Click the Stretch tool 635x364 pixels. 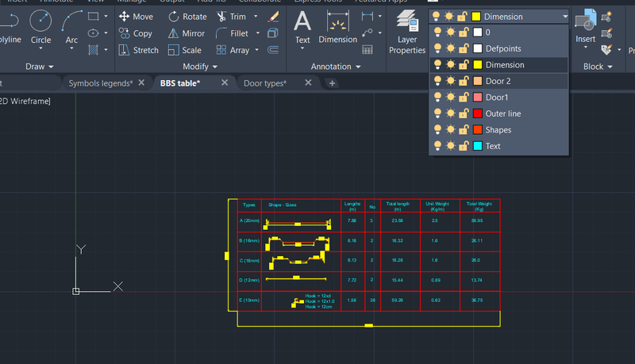pos(138,50)
